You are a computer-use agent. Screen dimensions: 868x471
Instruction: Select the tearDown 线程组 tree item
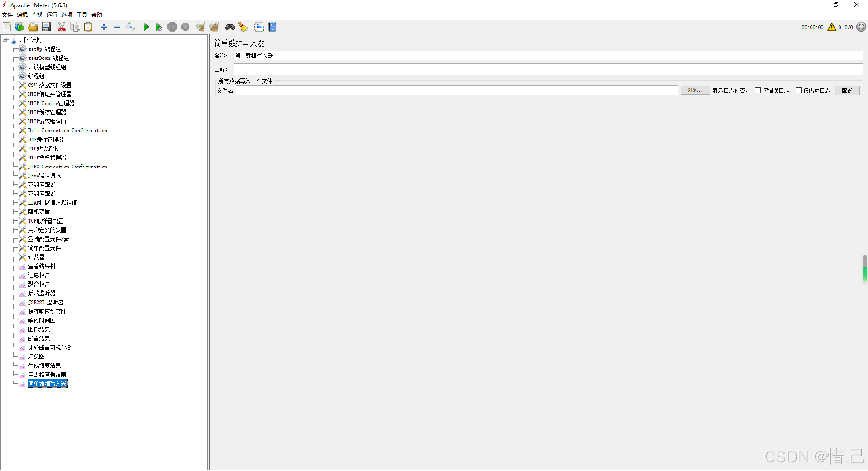[x=48, y=58]
